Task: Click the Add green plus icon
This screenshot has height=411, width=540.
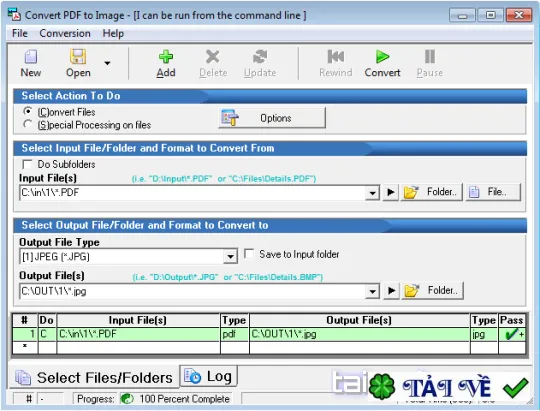Action: [166, 57]
